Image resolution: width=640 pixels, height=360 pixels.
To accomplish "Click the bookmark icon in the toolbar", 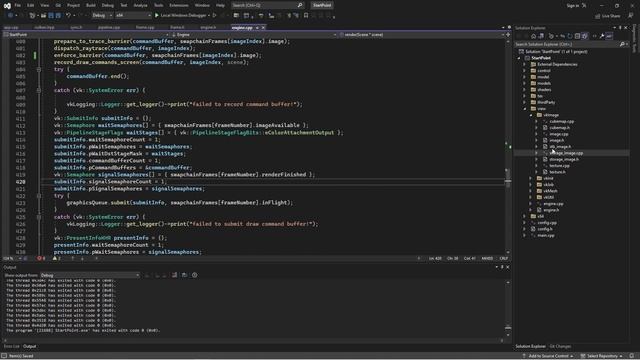I will pyautogui.click(x=306, y=16).
